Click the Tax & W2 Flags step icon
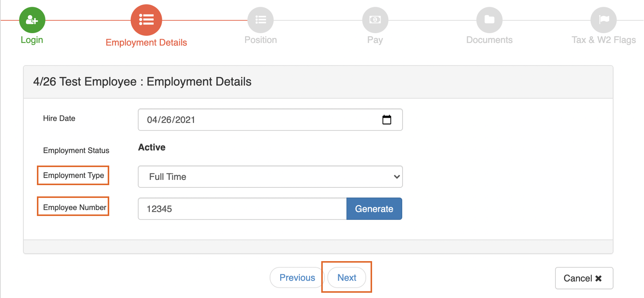This screenshot has height=298, width=644. tap(604, 20)
